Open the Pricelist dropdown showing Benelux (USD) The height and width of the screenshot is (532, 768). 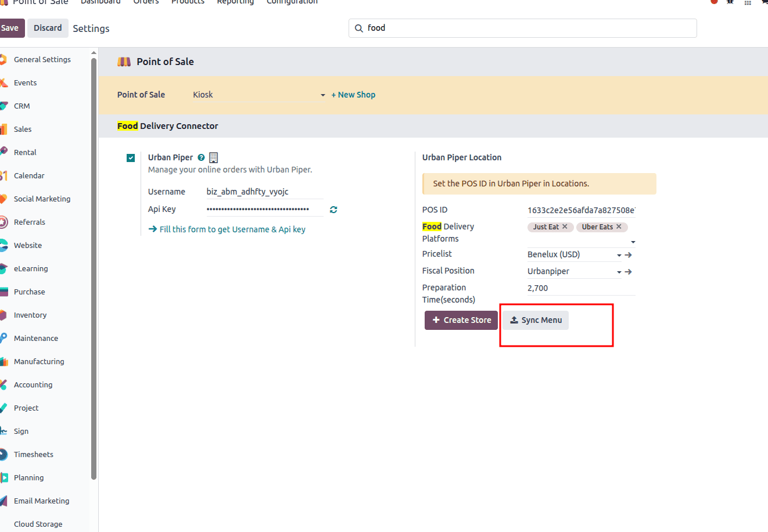tap(619, 254)
